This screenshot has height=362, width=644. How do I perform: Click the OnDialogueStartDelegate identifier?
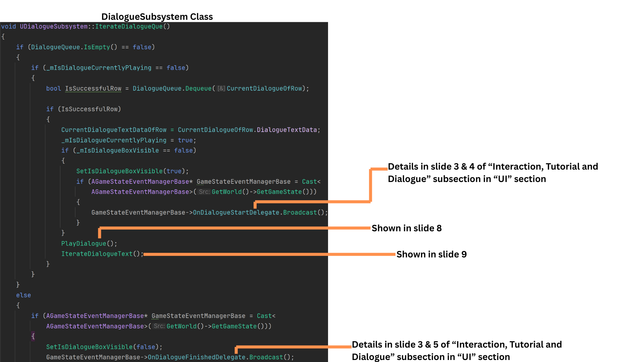pyautogui.click(x=236, y=213)
